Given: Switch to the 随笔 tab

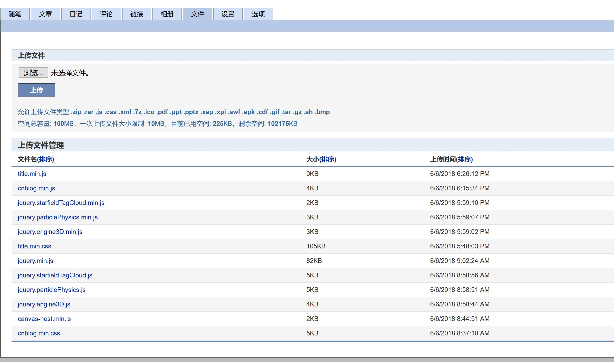Looking at the screenshot, I should pos(15,14).
